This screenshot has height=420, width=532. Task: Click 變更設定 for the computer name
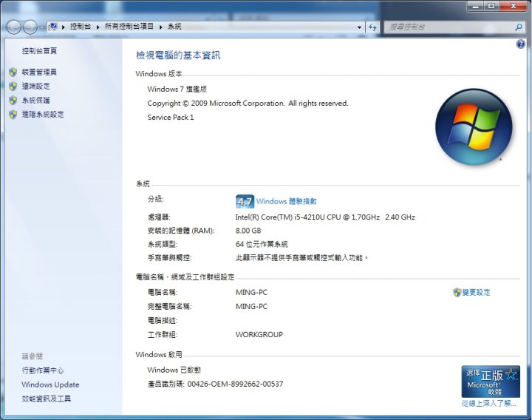click(x=477, y=292)
